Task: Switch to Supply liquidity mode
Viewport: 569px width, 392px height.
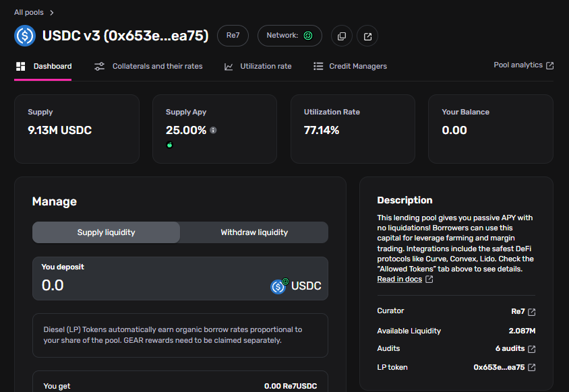Action: 107,232
